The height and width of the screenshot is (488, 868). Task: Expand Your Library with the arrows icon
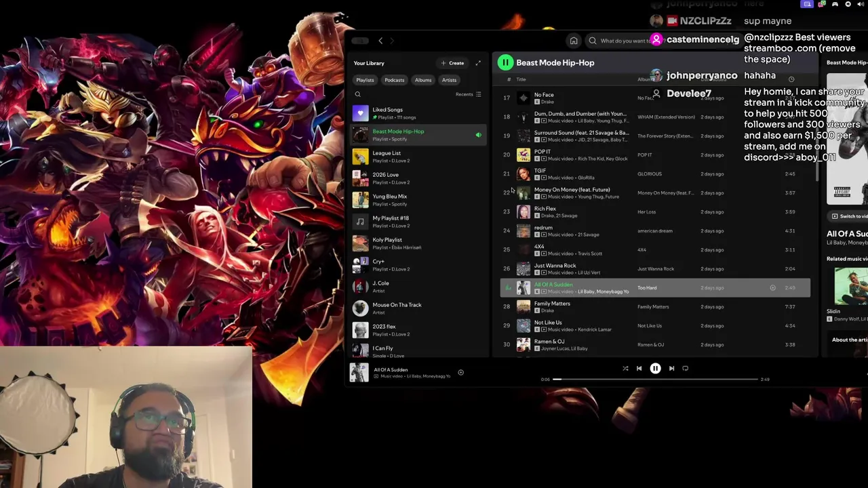point(478,63)
